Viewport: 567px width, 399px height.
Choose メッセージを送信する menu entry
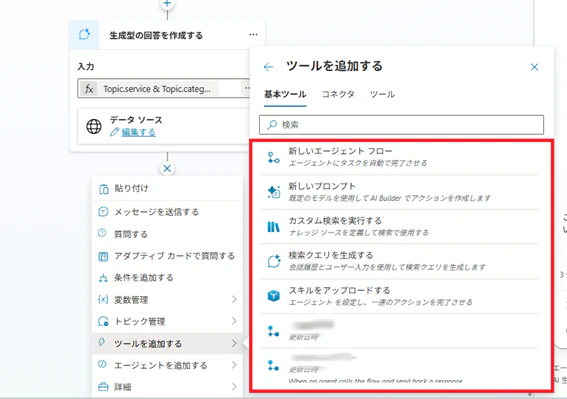pyautogui.click(x=167, y=212)
